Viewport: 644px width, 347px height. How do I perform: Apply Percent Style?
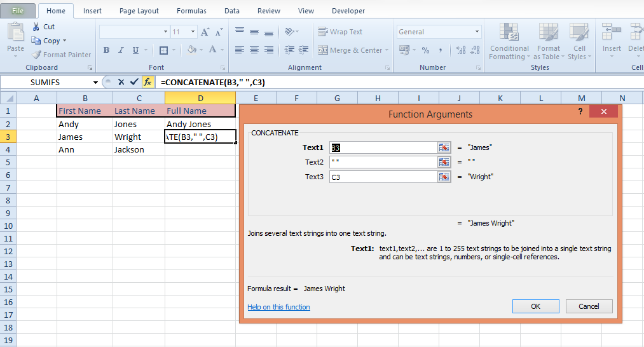coord(425,50)
